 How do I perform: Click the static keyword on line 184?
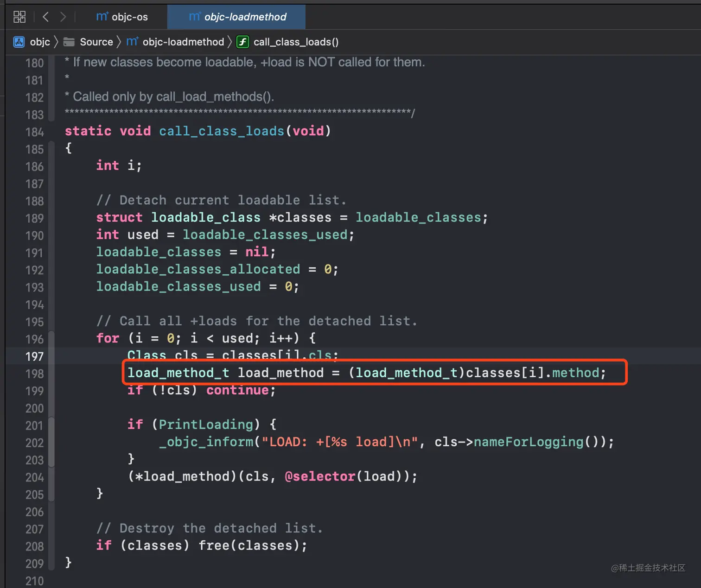click(88, 131)
